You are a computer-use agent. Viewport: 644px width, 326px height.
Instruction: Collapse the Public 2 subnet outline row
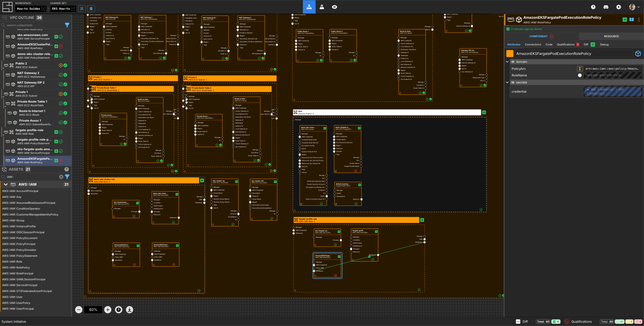[x=3, y=68]
